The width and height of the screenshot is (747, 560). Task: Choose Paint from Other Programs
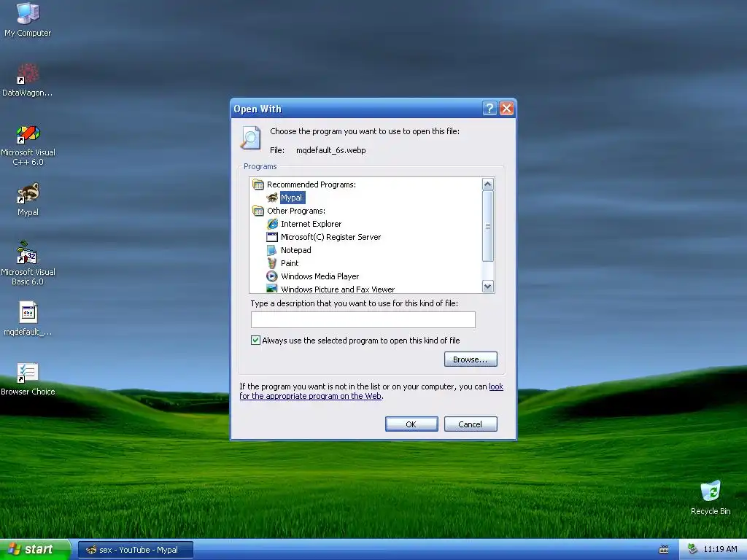[290, 262]
